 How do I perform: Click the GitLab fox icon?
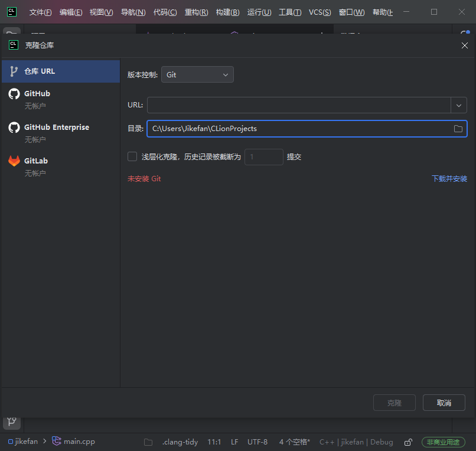point(14,161)
